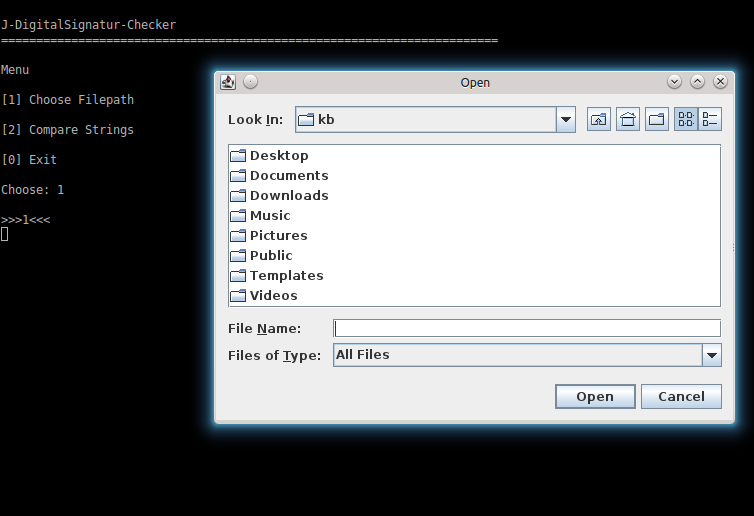
Task: Click the Desktop folder icon
Action: pos(238,156)
